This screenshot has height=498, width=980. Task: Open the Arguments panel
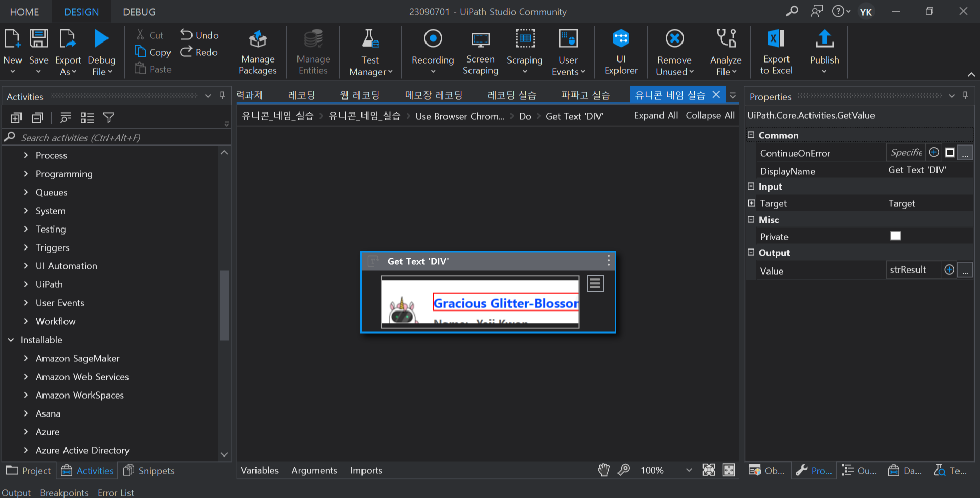pos(314,470)
